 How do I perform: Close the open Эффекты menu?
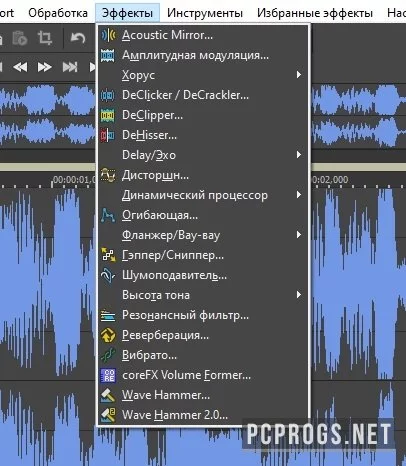pos(127,13)
